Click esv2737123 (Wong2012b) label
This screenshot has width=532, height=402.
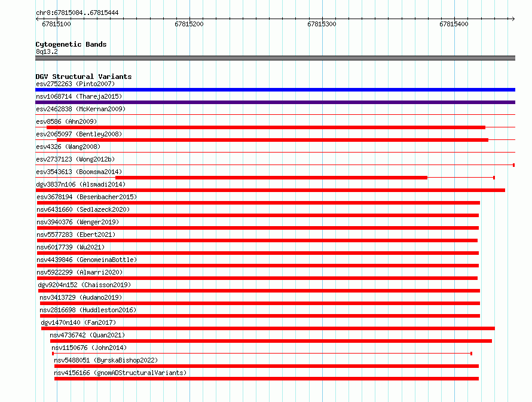click(x=75, y=159)
